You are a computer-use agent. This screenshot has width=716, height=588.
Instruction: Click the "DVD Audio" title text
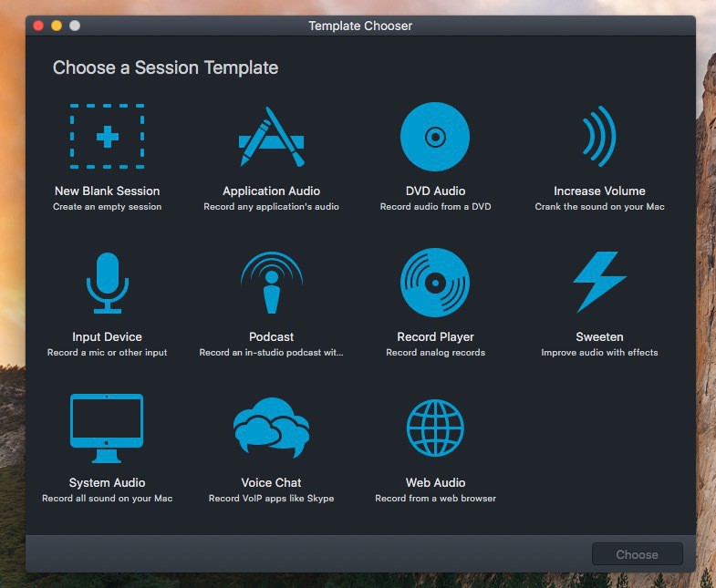[435, 191]
